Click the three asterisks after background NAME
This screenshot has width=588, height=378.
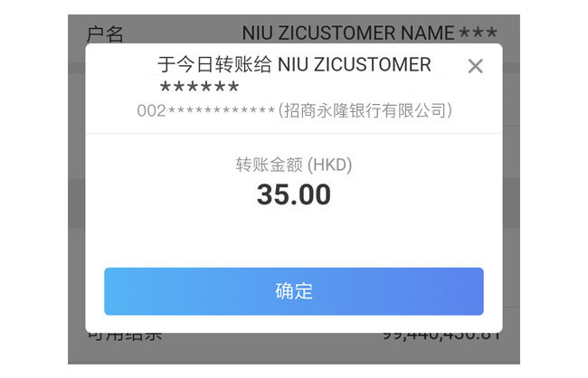pos(479,33)
